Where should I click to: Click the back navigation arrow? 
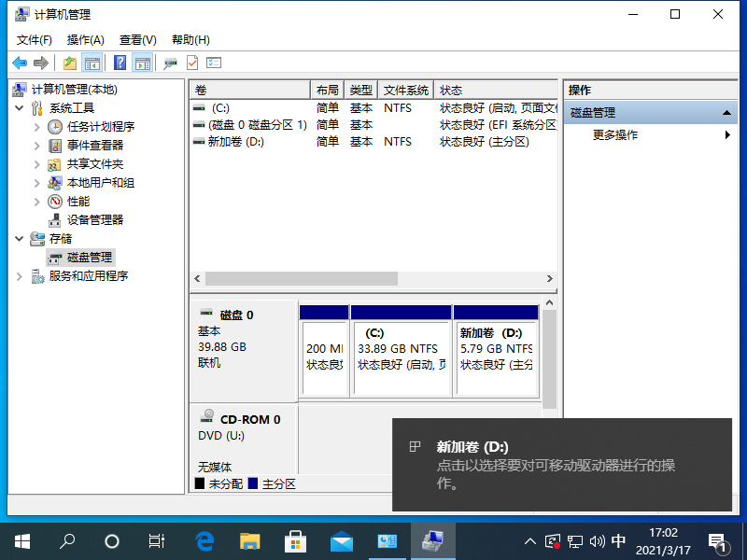21,63
